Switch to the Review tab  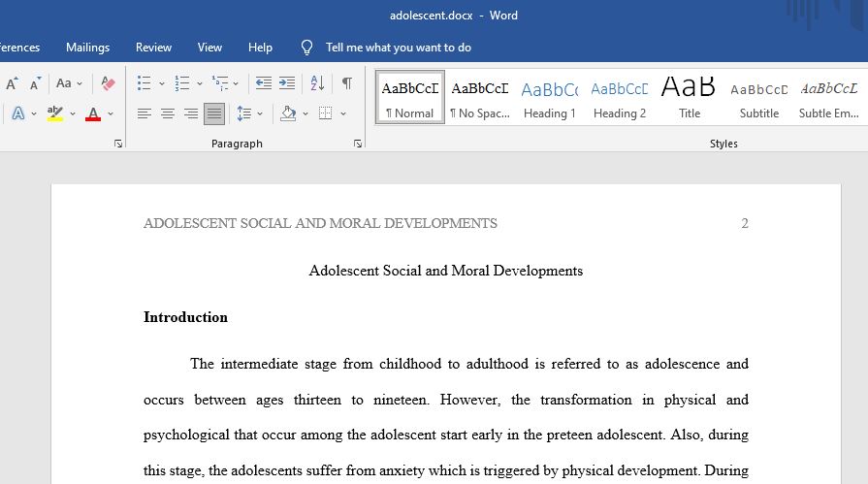[x=153, y=48]
